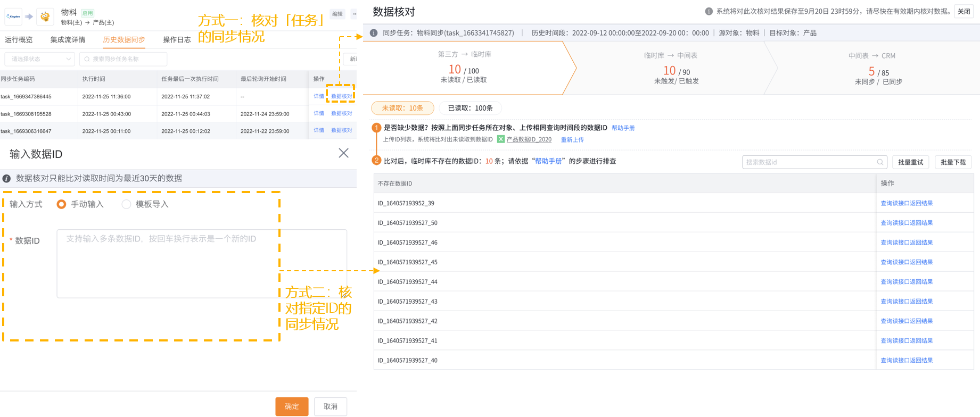Open 数据核对 for task_1669308195528
This screenshot has height=417, width=980.
341,113
